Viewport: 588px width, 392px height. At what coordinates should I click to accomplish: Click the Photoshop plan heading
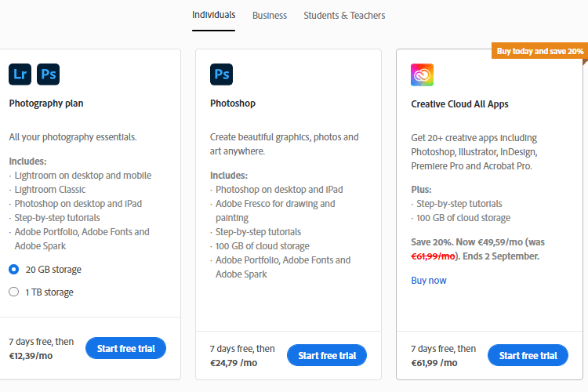(233, 103)
